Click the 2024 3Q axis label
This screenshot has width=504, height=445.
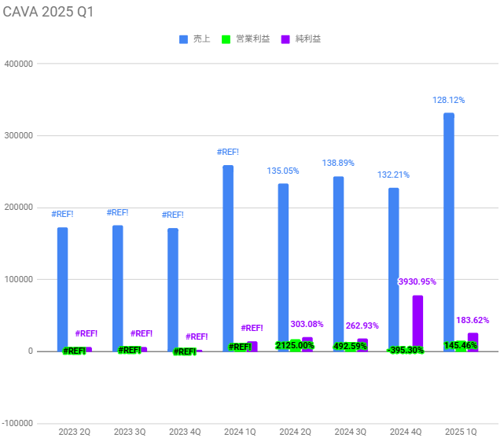click(x=351, y=432)
